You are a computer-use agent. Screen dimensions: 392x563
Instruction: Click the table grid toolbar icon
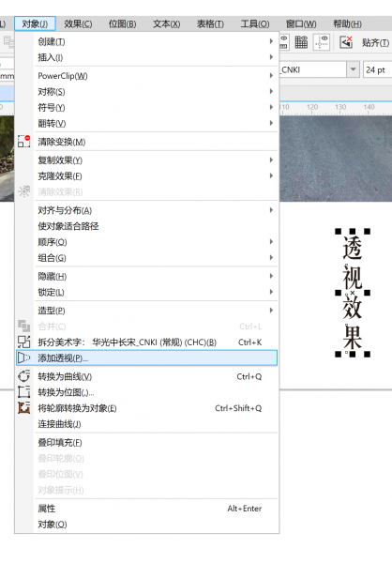tap(301, 42)
